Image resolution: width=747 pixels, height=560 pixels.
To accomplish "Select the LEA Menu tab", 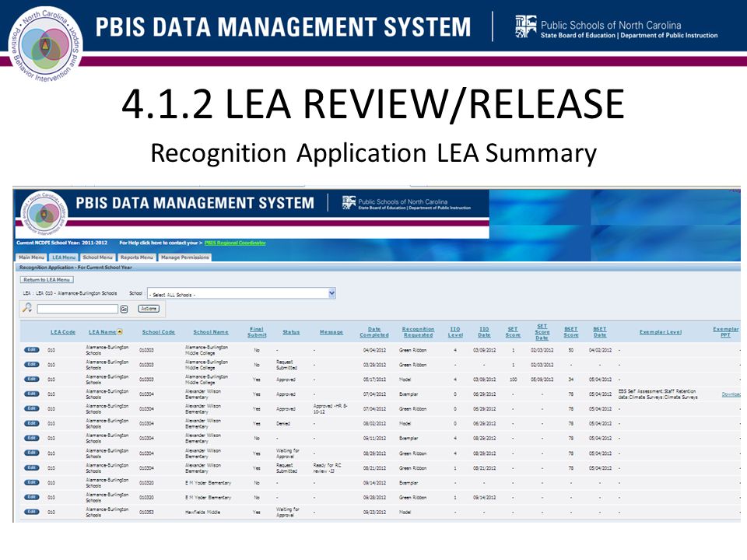I will (64, 257).
